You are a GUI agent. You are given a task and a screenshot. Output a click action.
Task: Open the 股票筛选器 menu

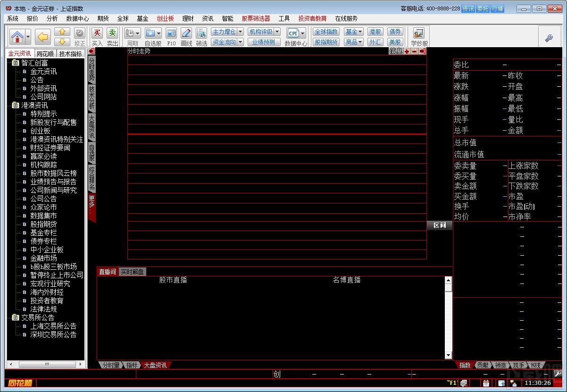click(256, 18)
